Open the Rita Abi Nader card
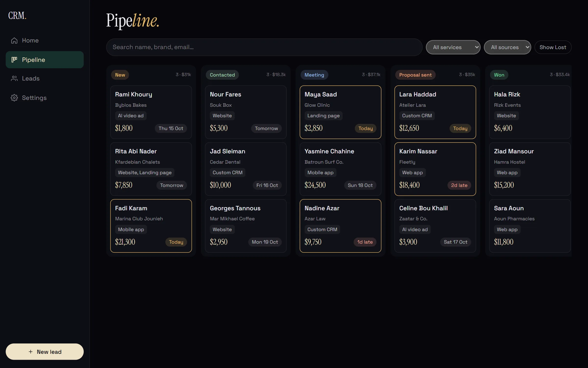The width and height of the screenshot is (588, 368). 151,169
